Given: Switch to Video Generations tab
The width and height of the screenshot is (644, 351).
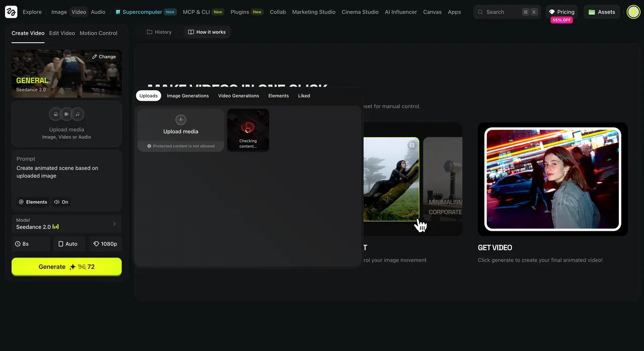Looking at the screenshot, I should 238,96.
